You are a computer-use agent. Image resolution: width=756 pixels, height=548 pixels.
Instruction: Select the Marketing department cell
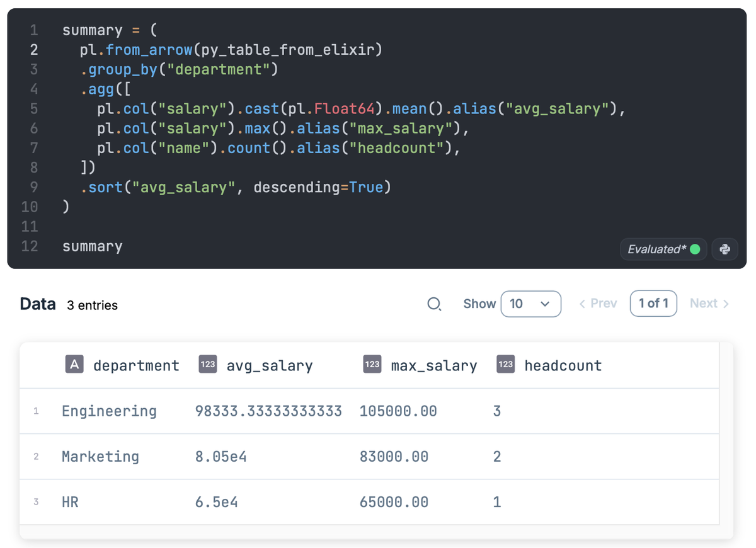100,457
